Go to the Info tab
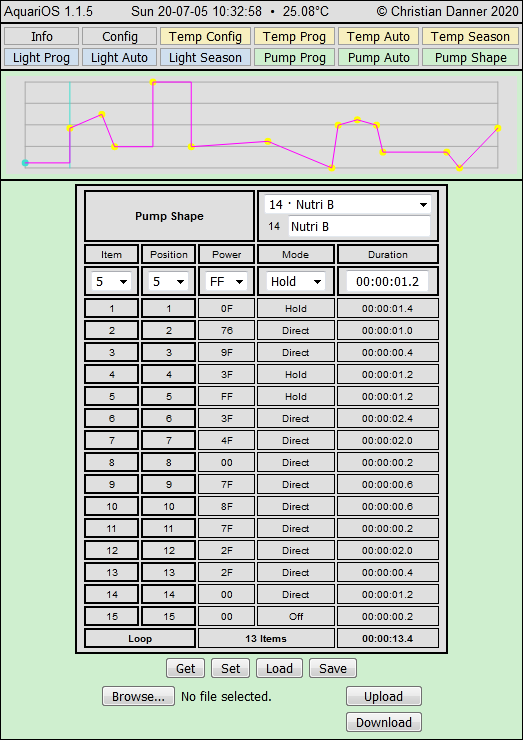 (x=42, y=36)
